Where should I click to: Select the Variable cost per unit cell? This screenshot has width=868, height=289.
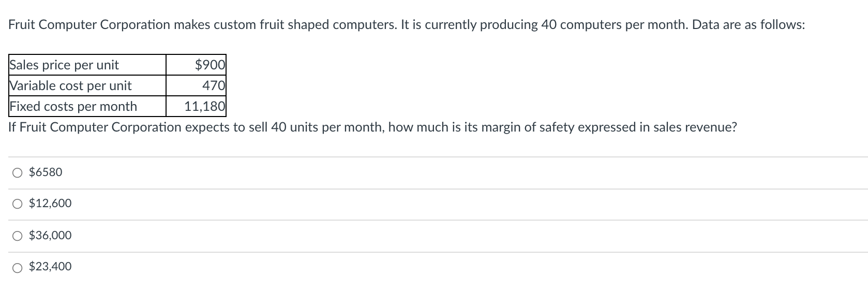pyautogui.click(x=87, y=85)
